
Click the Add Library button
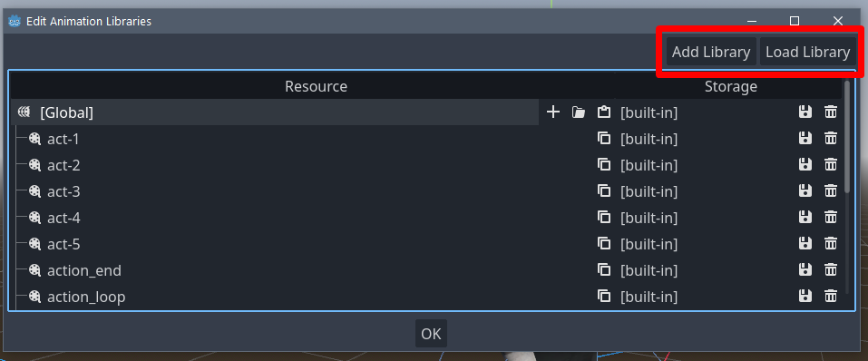click(711, 52)
